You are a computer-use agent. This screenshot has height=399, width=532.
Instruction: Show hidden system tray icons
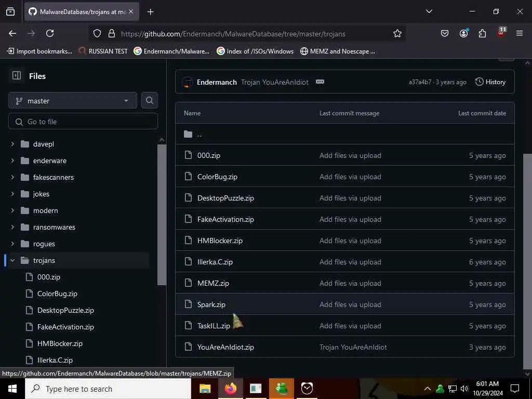[x=428, y=389]
